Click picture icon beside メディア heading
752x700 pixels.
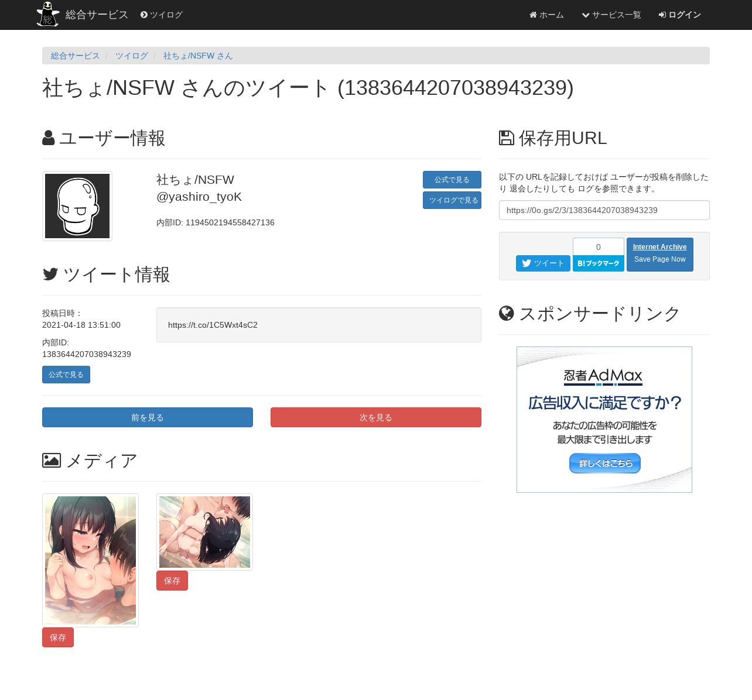pyautogui.click(x=52, y=461)
